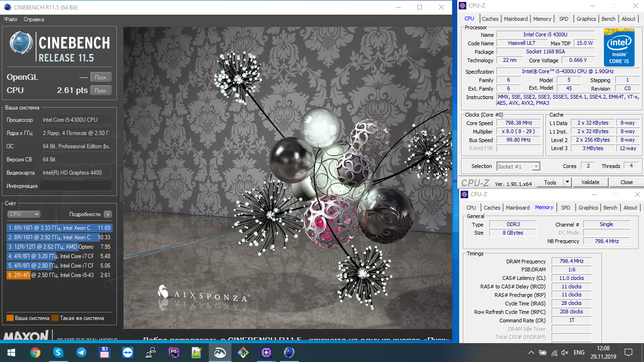Check battery status in system tray
The height and width of the screenshot is (362, 644).
(x=543, y=353)
